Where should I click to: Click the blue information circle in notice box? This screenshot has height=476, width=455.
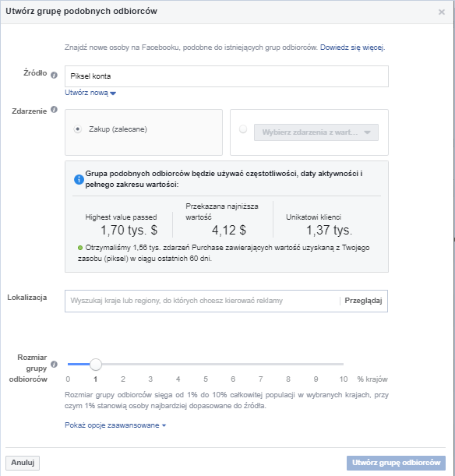[79, 179]
